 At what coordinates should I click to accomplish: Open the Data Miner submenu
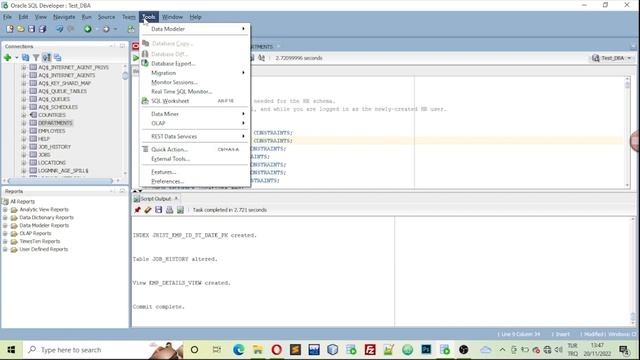(x=195, y=114)
